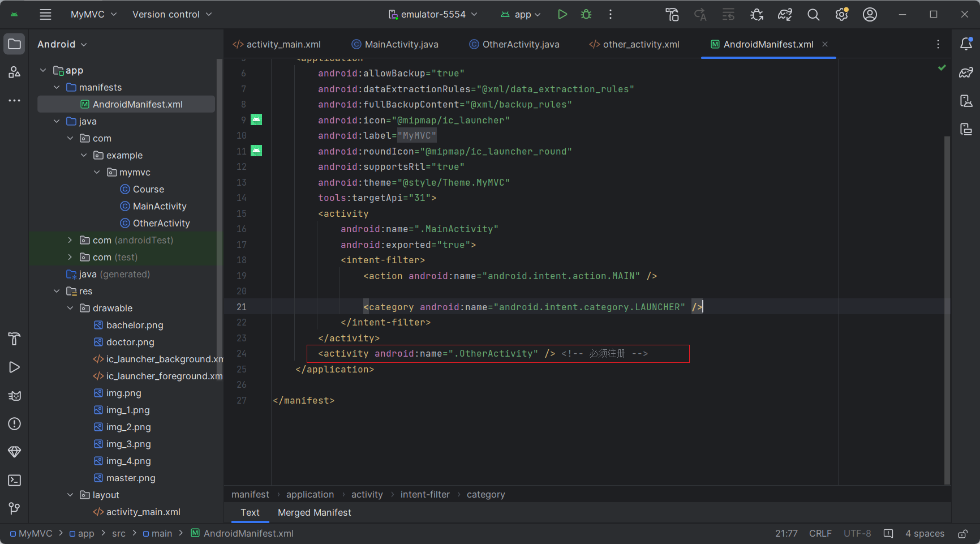The image size is (980, 544).
Task: Open the Problems tool window
Action: tap(15, 423)
